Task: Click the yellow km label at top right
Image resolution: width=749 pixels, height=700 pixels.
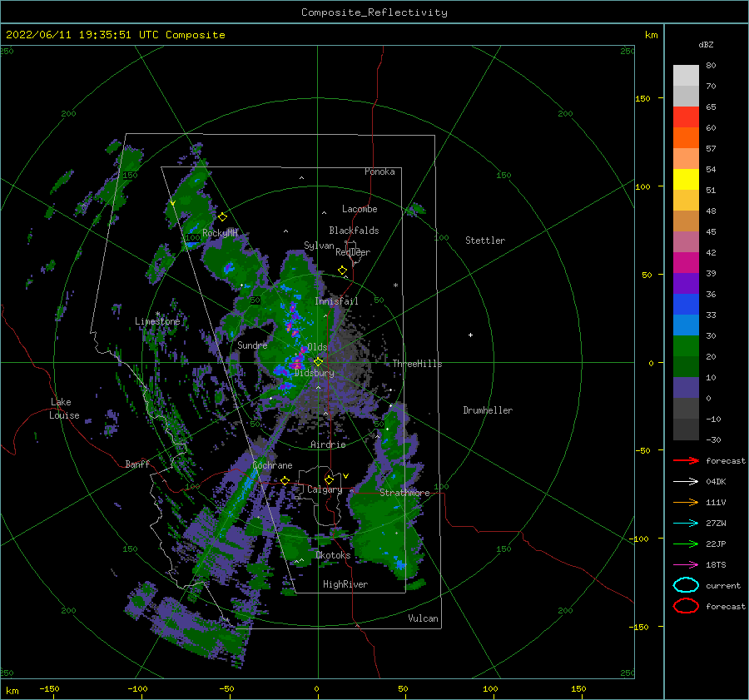Action: (x=651, y=35)
